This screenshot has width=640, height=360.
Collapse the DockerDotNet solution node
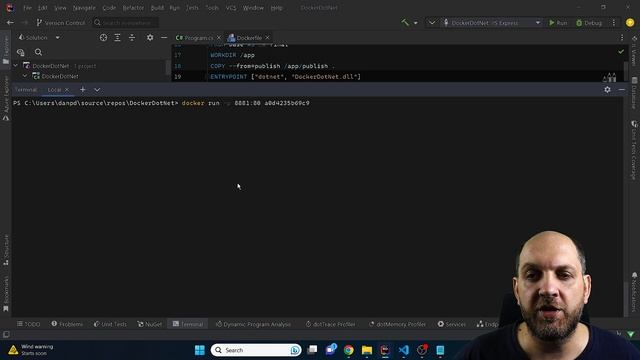coord(16,65)
